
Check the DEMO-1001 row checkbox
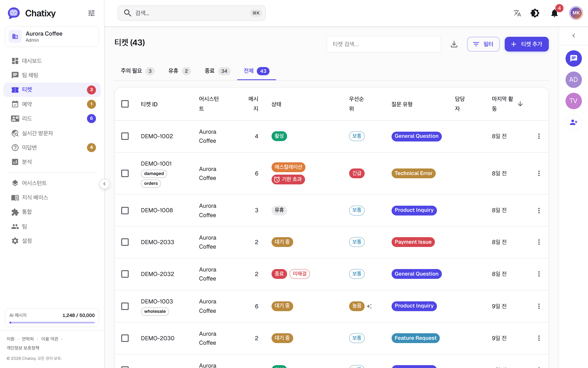pos(125,173)
